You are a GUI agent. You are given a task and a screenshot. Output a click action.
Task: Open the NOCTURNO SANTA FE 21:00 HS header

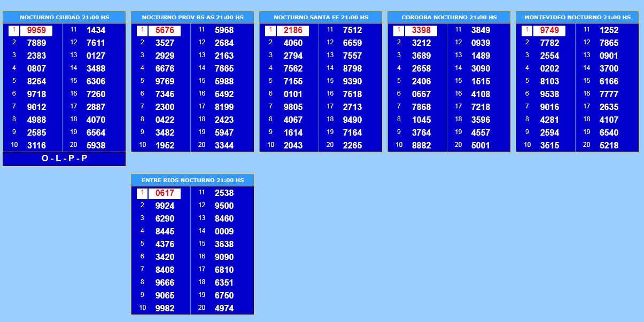pos(321,18)
